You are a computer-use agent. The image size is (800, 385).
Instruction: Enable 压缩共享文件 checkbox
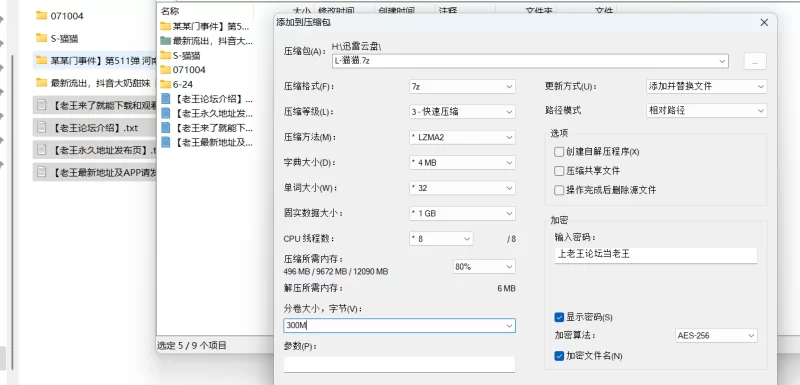pyautogui.click(x=559, y=171)
